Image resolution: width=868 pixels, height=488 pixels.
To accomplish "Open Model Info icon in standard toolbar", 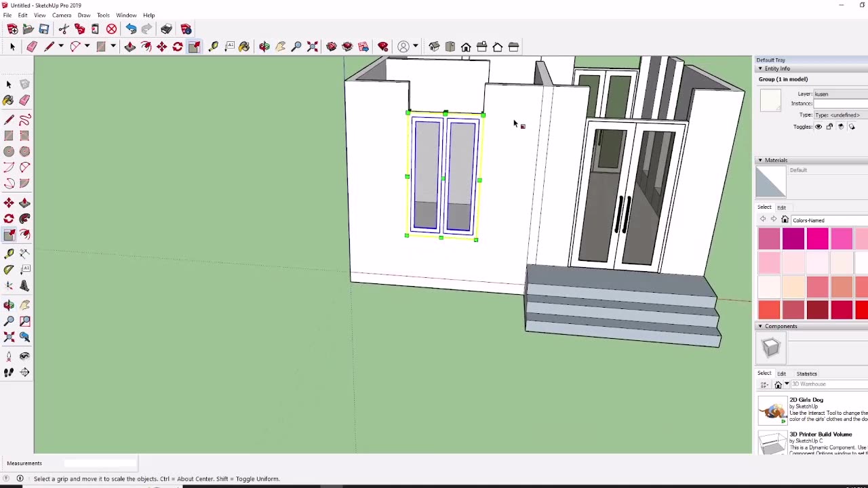I will [186, 29].
